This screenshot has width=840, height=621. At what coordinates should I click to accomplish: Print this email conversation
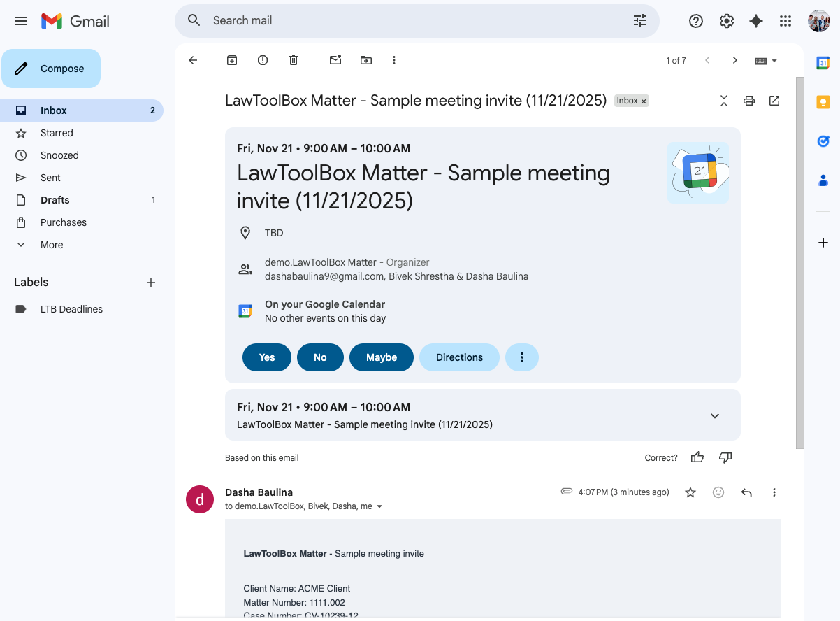749,101
